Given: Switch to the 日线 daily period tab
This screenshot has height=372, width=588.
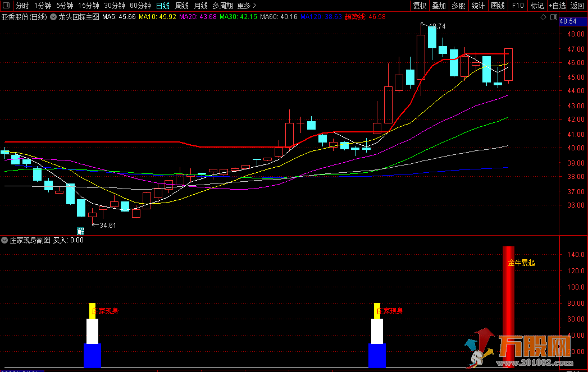Looking at the screenshot, I should (162, 6).
